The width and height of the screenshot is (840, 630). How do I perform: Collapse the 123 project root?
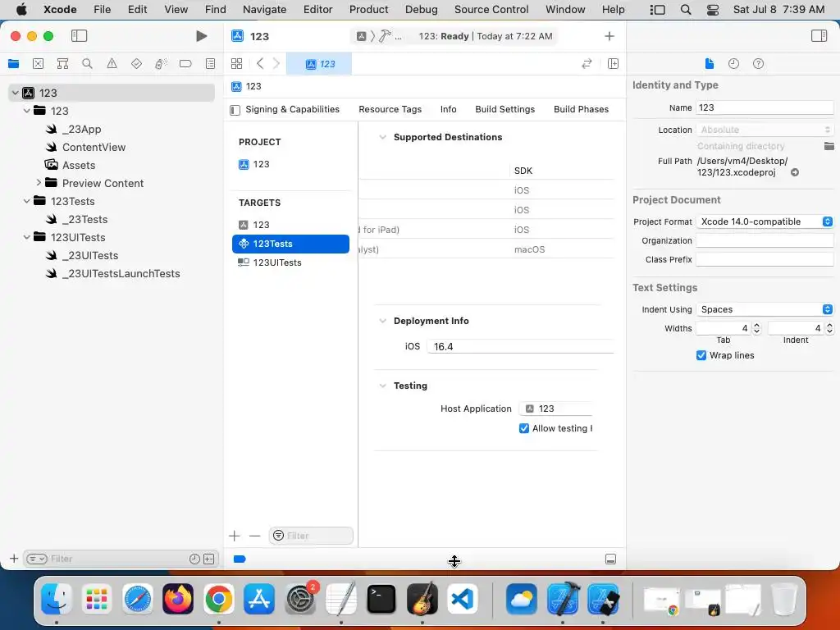pos(16,93)
